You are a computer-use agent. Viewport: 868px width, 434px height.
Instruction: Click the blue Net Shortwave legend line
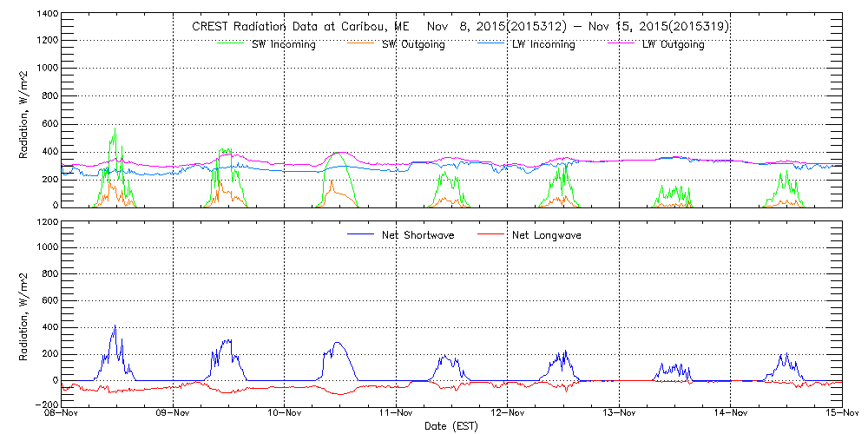[362, 234]
